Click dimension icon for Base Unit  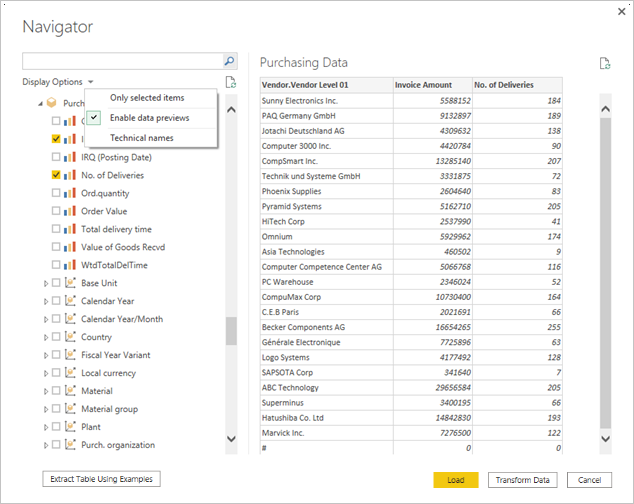pyautogui.click(x=70, y=283)
